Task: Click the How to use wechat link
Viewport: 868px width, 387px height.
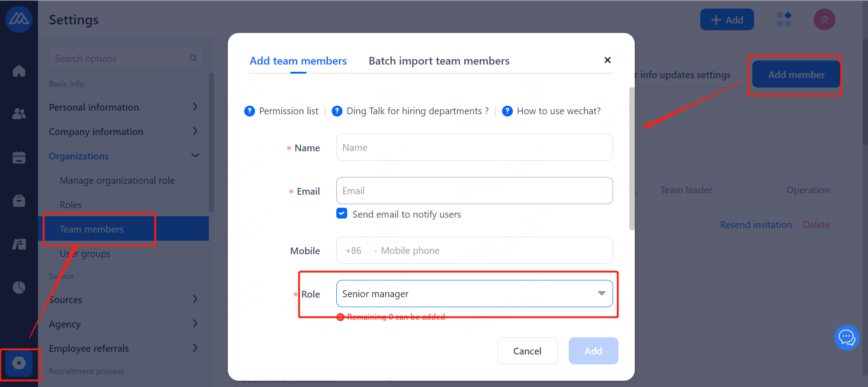Action: click(558, 111)
